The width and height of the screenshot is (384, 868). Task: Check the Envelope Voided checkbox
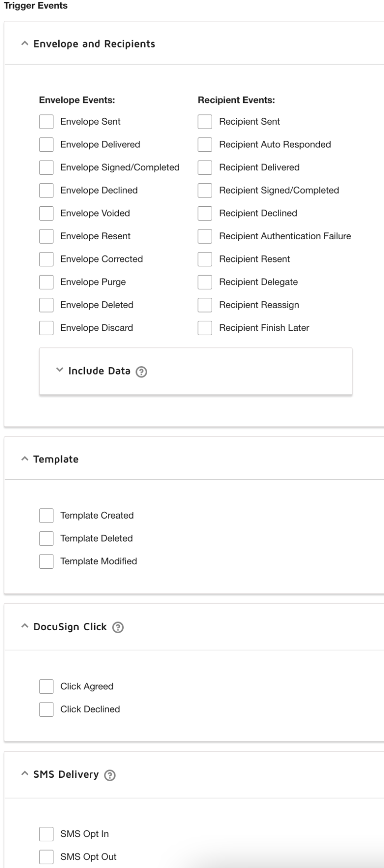[47, 212]
